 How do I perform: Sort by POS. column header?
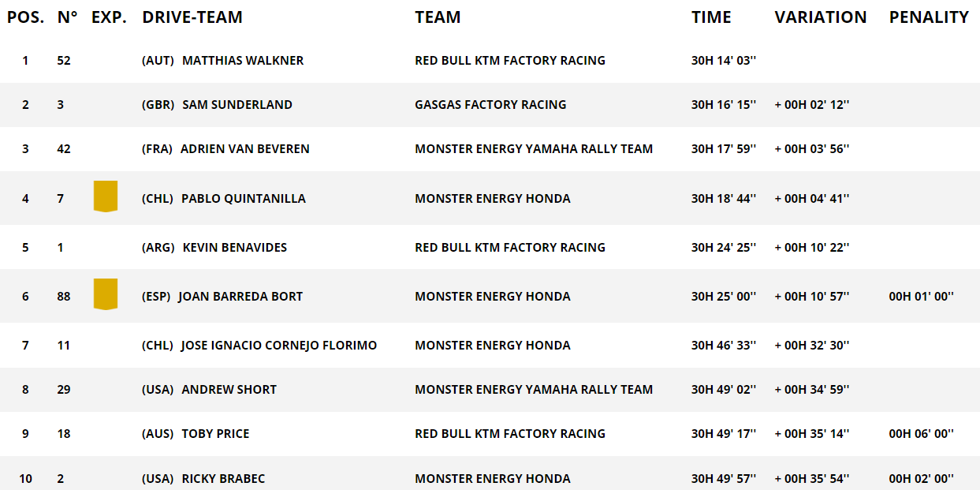click(26, 17)
